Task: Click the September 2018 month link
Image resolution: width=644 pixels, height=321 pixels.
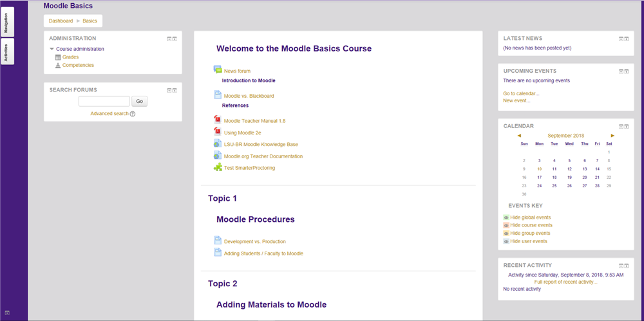Action: 566,136
